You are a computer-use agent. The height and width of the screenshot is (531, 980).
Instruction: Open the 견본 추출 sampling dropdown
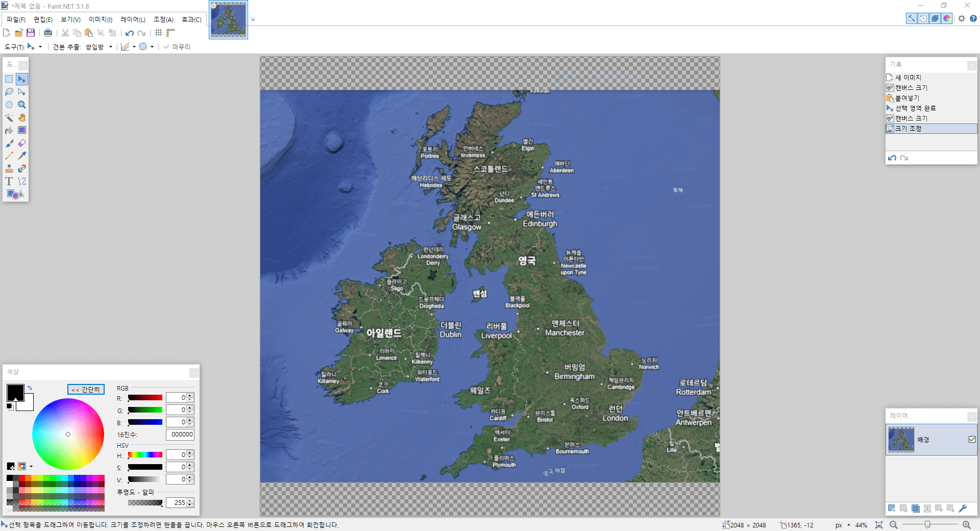point(99,47)
